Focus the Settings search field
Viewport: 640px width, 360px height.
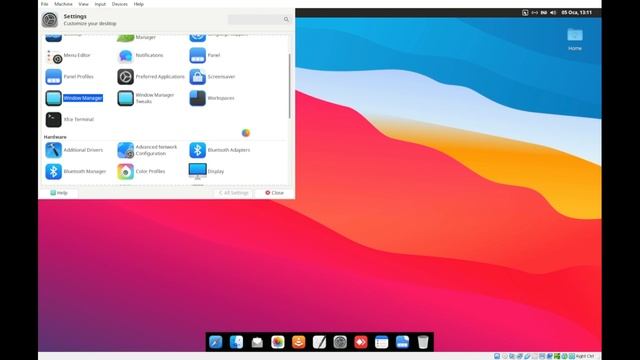[x=259, y=20]
